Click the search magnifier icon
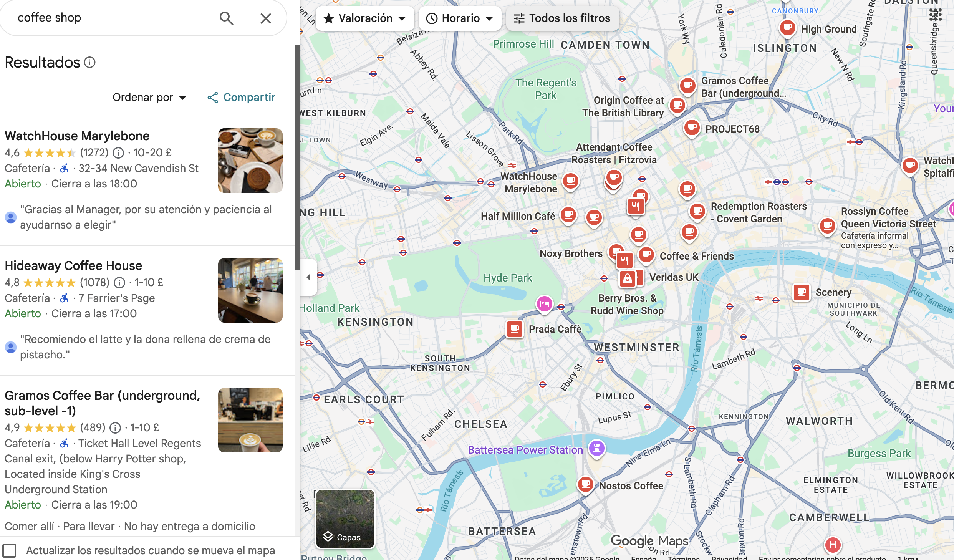Image resolution: width=954 pixels, height=560 pixels. (226, 18)
